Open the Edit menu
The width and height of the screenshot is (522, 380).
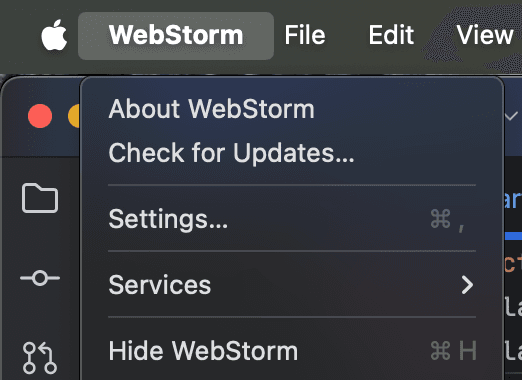391,35
